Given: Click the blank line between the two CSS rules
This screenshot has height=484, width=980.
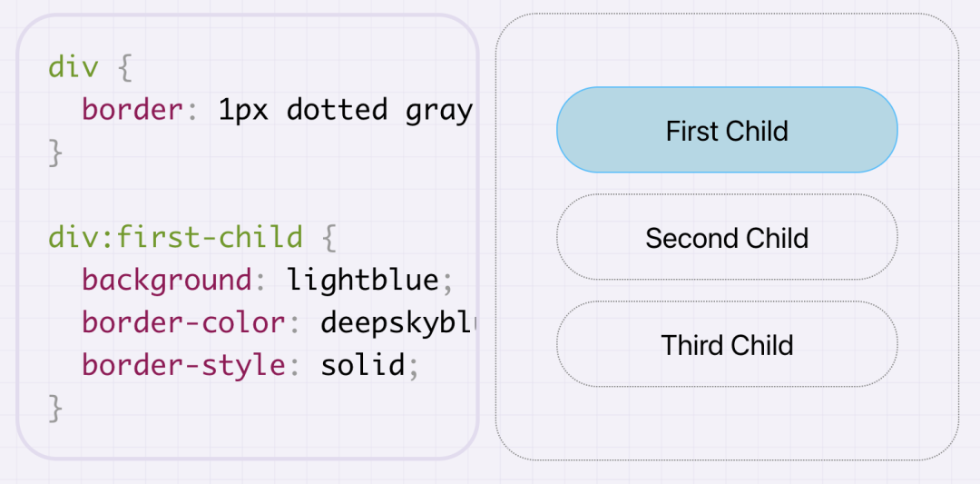Looking at the screenshot, I should pyautogui.click(x=247, y=194).
